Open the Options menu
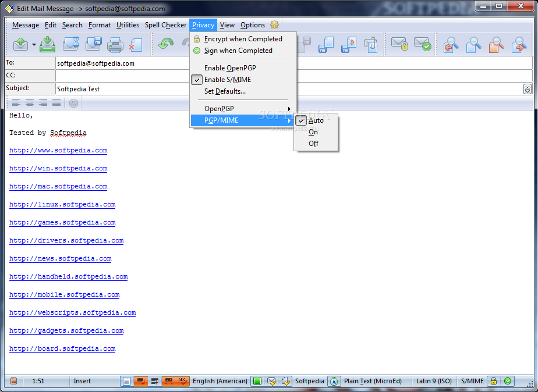The height and width of the screenshot is (392, 538). point(253,25)
